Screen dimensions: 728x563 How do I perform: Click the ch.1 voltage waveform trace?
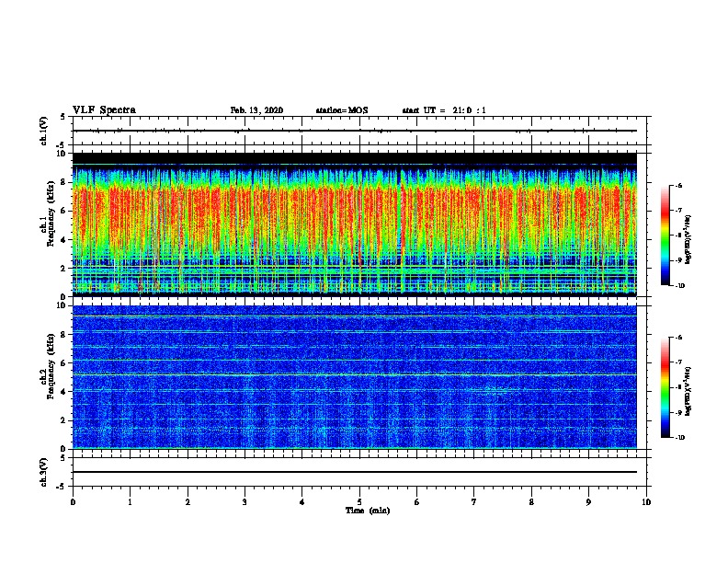pyautogui.click(x=355, y=131)
